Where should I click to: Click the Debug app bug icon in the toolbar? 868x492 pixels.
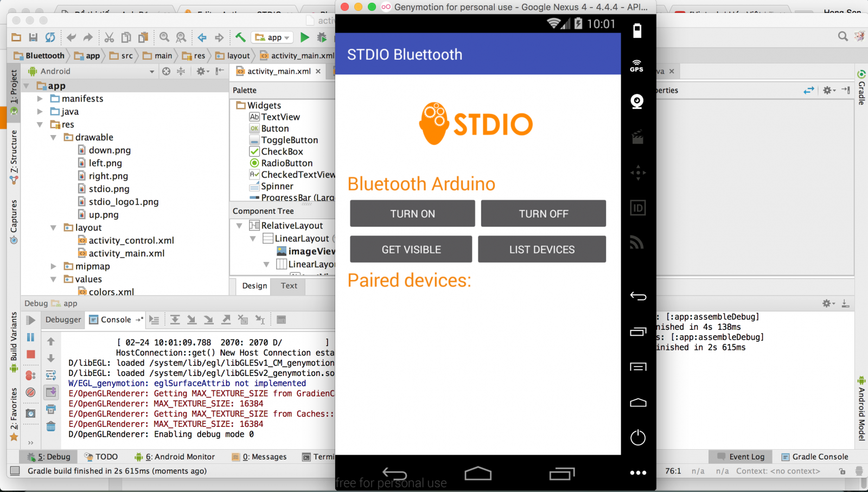point(322,37)
